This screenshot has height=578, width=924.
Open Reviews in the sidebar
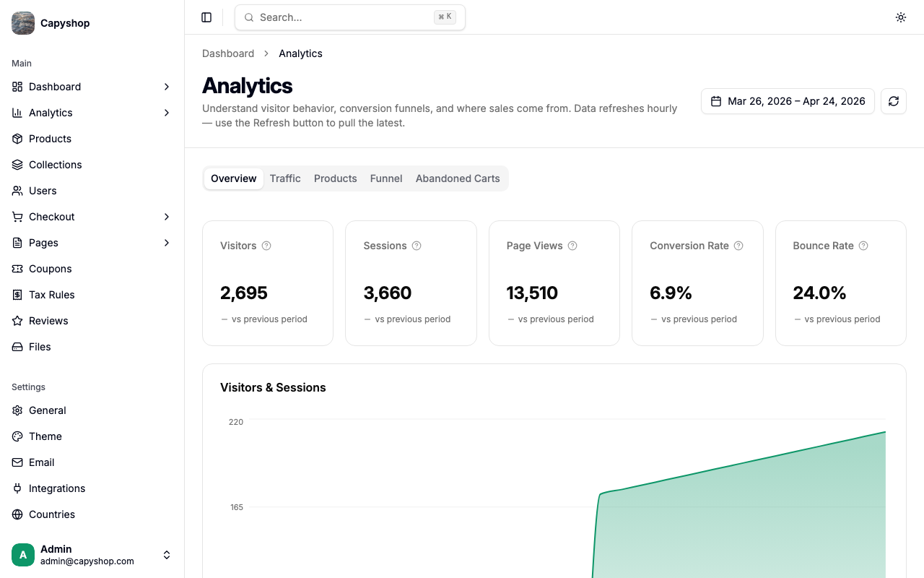point(92,321)
